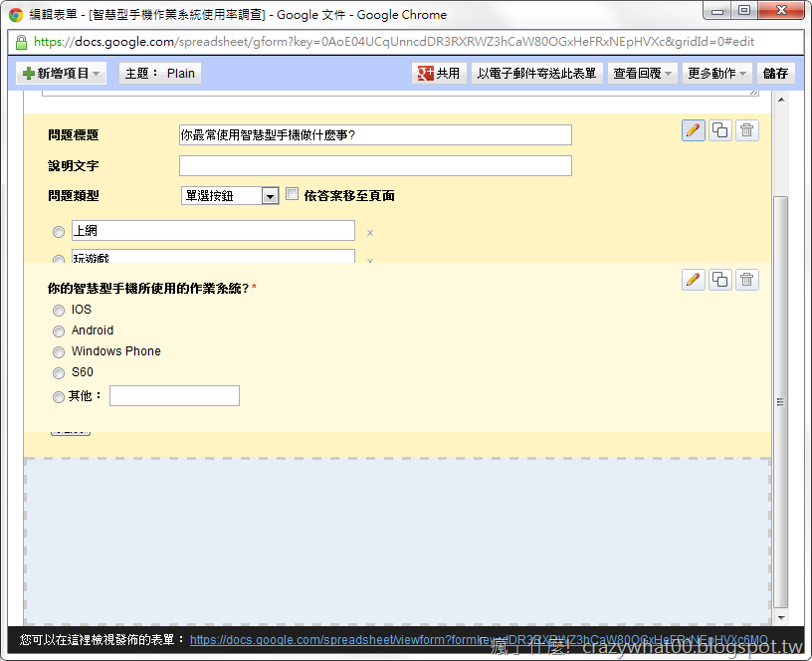The image size is (812, 661).
Task: Toggle the 依答案移至頁面 checkbox
Action: [293, 194]
